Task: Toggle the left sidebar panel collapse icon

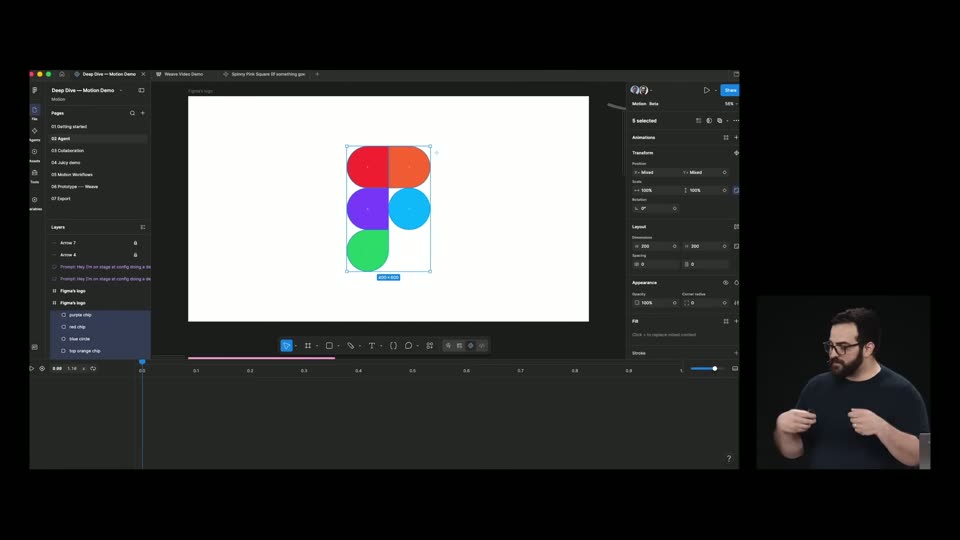Action: point(141,90)
